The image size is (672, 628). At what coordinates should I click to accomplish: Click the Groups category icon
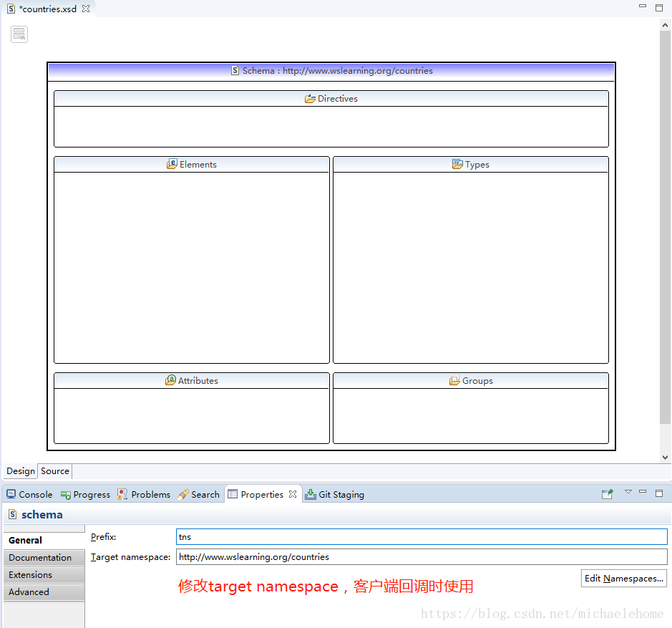(x=454, y=380)
